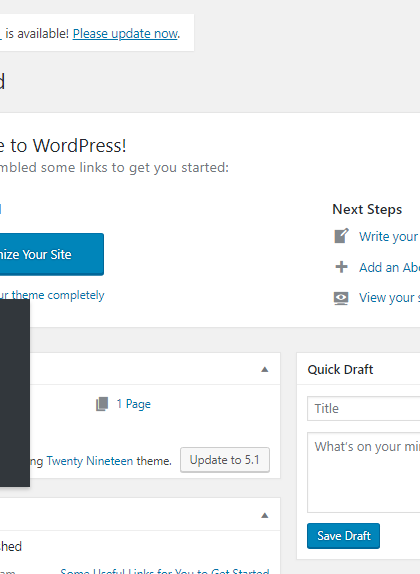Click the What's on your mind text area
The width and height of the screenshot is (420, 574).
[364, 472]
